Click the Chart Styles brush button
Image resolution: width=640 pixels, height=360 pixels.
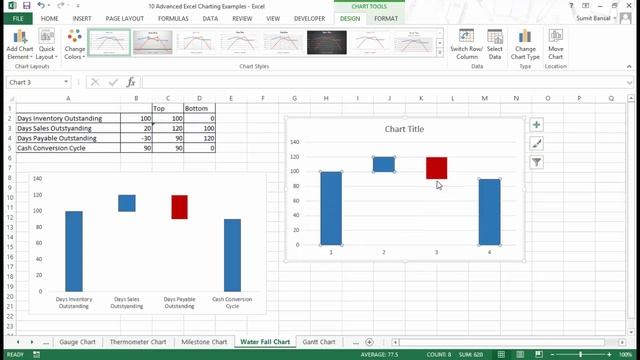536,144
